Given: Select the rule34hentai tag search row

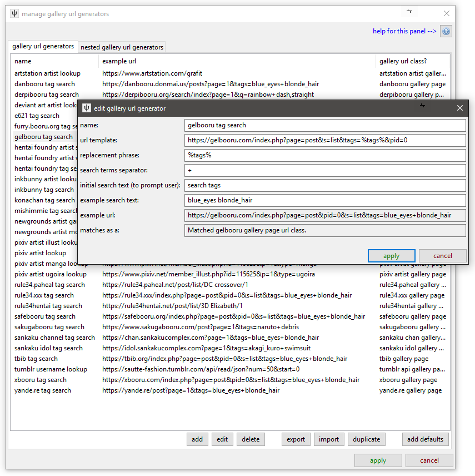Looking at the screenshot, I should (x=230, y=306).
